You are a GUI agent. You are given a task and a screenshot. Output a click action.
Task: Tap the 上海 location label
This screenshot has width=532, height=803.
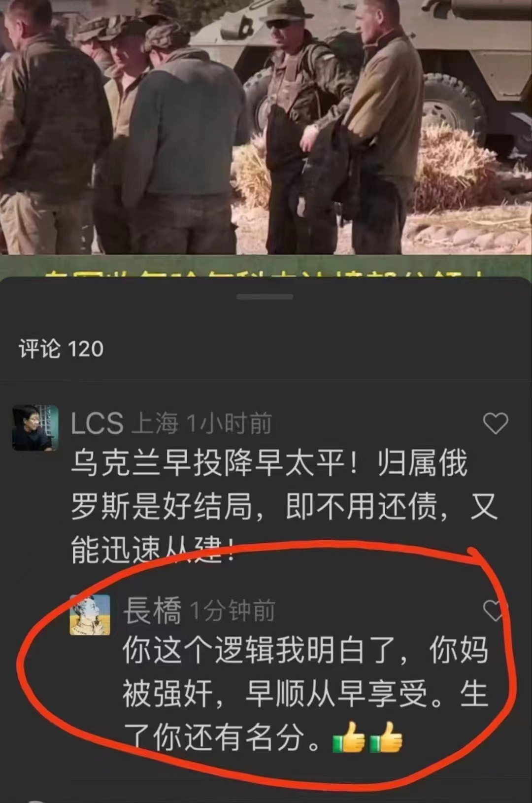[x=155, y=423]
